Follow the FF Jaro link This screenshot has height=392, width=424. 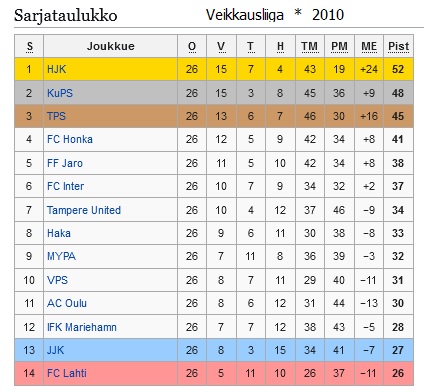65,163
